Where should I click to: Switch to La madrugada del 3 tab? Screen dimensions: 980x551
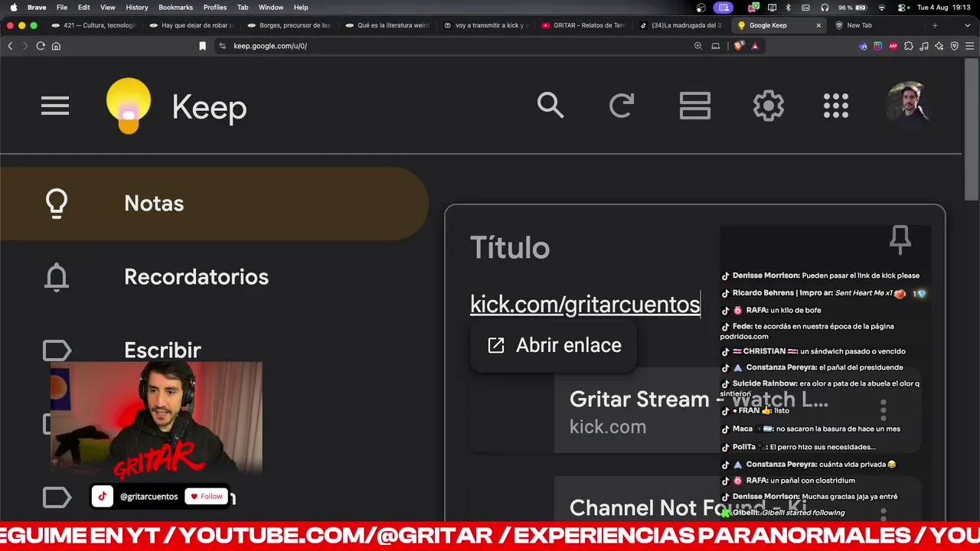681,25
